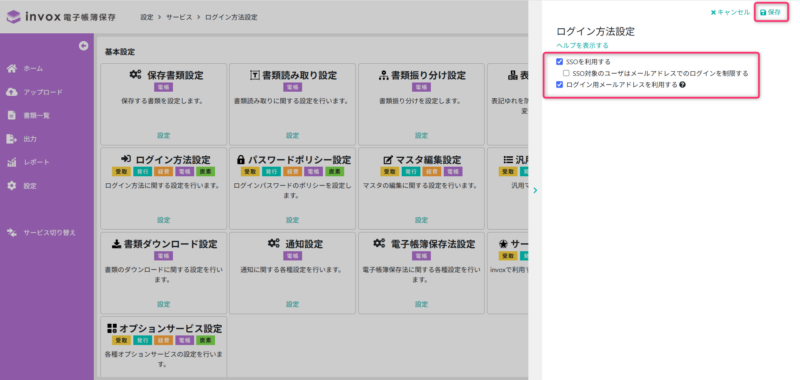The width and height of the screenshot is (800, 380).
Task: Open the Upload cloud icon
Action: tap(12, 92)
